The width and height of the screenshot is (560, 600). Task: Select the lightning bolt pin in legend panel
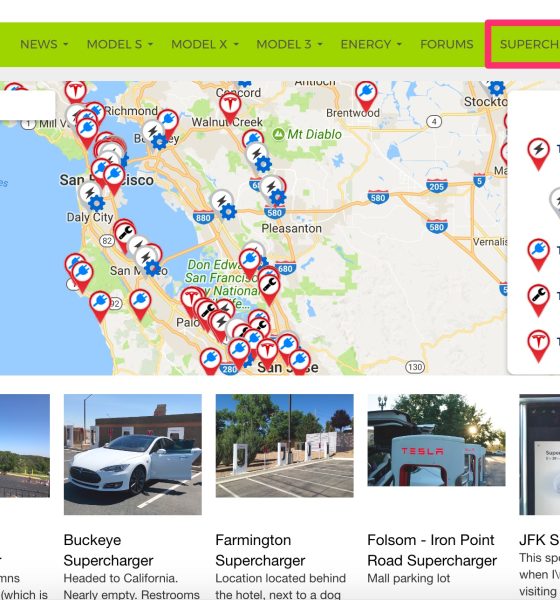[538, 153]
